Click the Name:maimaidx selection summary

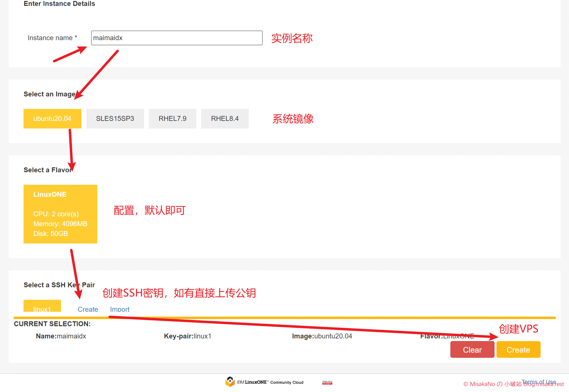tap(61, 336)
